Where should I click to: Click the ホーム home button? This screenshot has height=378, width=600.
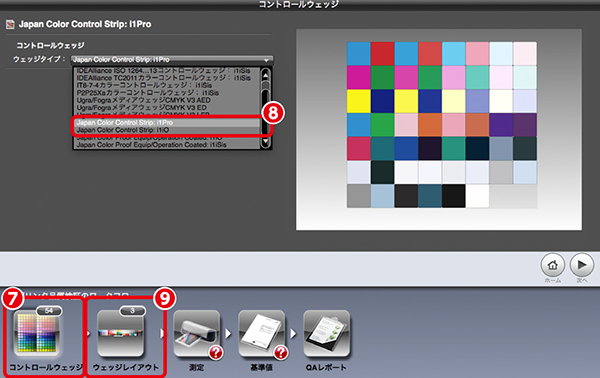coord(553,265)
